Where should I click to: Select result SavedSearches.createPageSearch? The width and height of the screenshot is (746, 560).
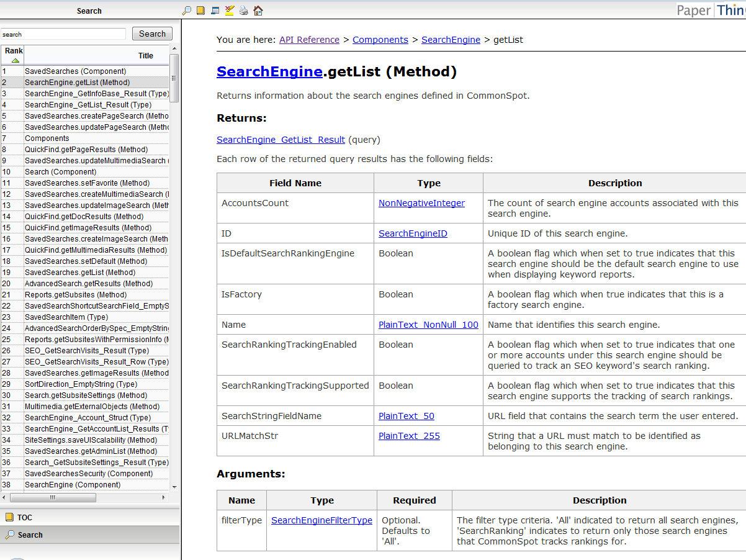tap(84, 116)
